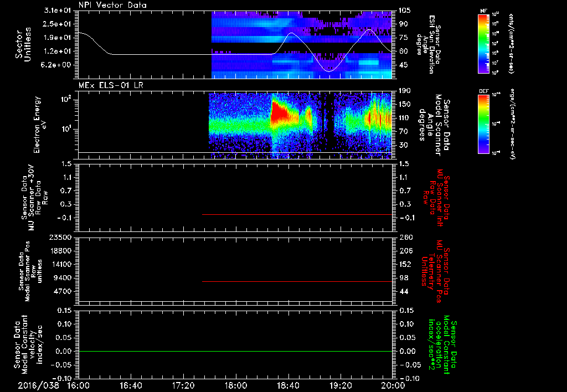Click the intense red electron burst in ELS spectrogram
This screenshot has height=392, width=567.
280,112
